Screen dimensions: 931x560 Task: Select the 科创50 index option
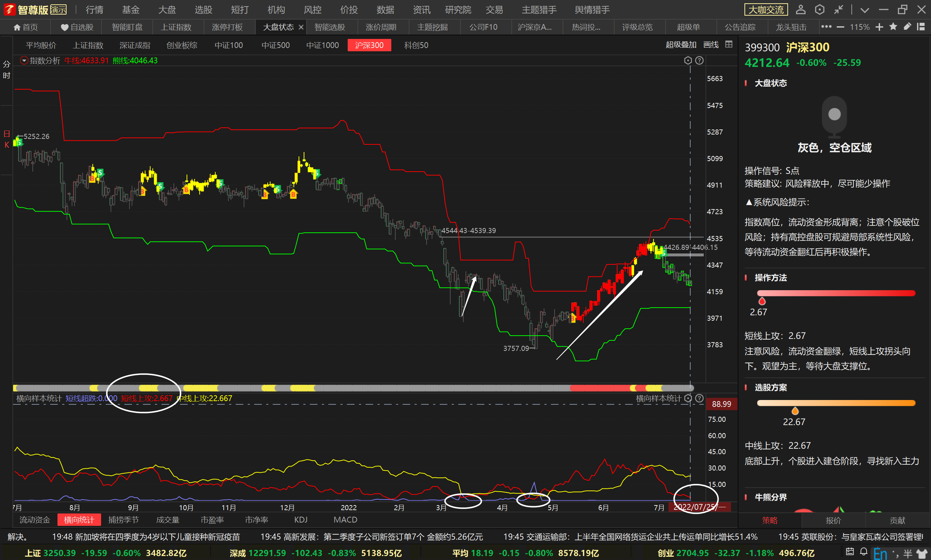(x=416, y=45)
